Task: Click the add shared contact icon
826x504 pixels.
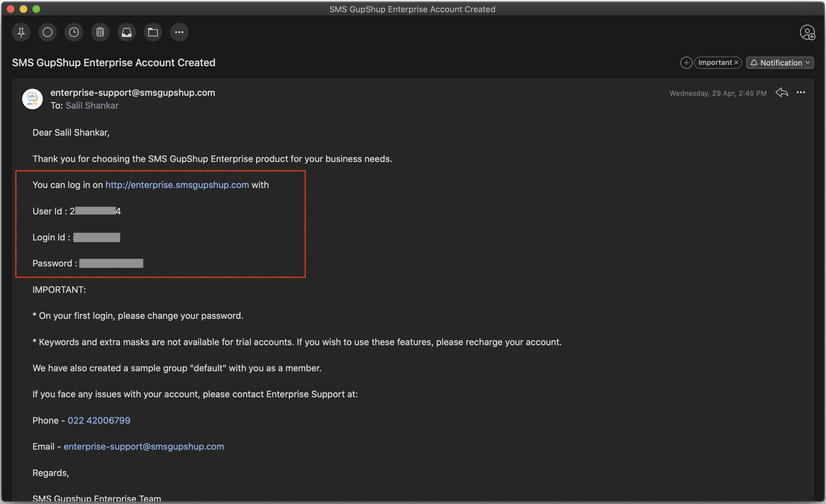Action: tap(807, 32)
